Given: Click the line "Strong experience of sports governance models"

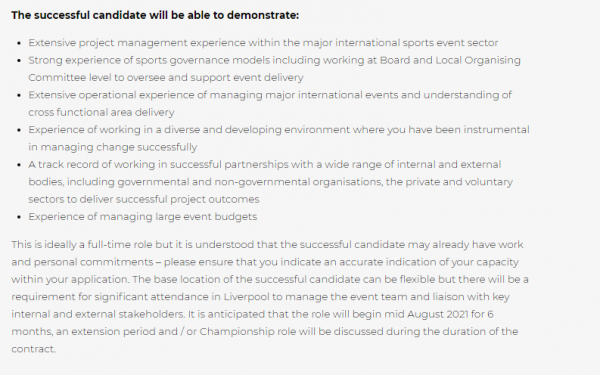Looking at the screenshot, I should pos(274,60).
